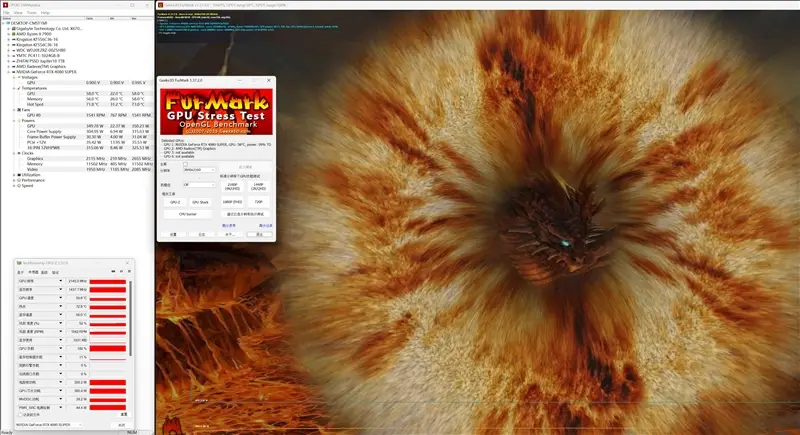Expand the AMD Ryzen 9 7900 node
The image size is (800, 435).
pyautogui.click(x=9, y=34)
